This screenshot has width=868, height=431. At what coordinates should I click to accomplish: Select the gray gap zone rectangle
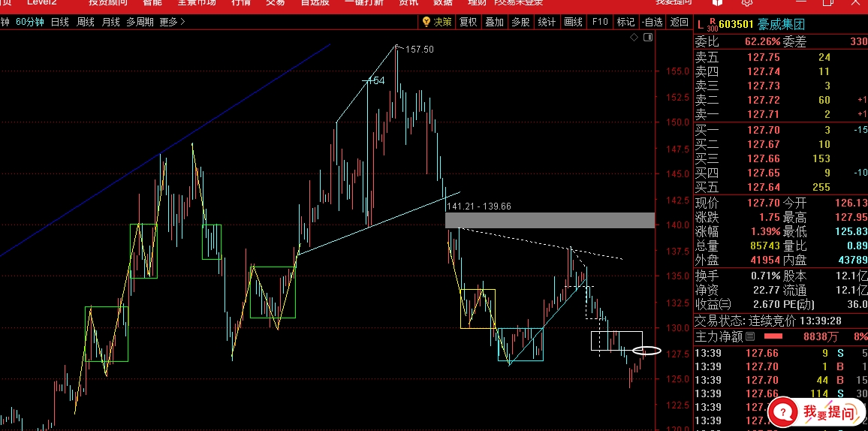click(x=550, y=220)
